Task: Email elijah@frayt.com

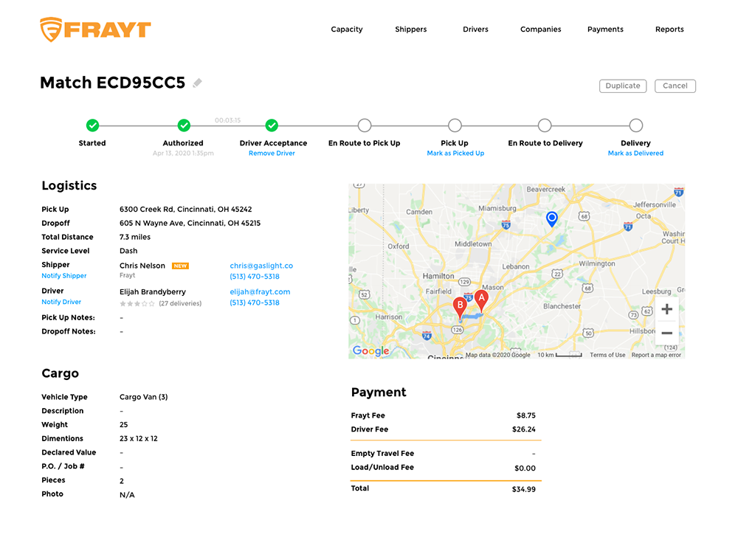Action: pos(260,291)
